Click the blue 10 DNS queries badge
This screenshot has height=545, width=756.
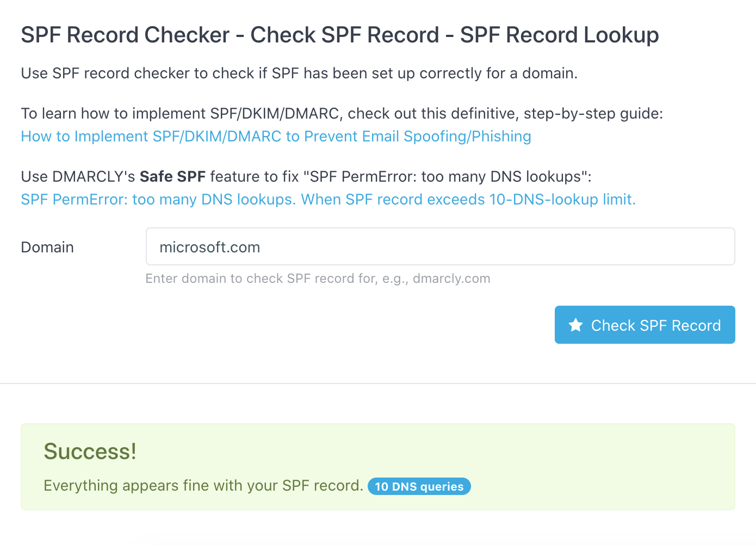(x=419, y=486)
